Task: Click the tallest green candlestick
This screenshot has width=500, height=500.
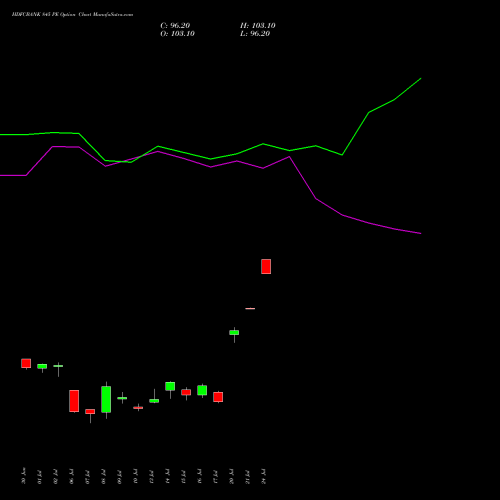Action: [x=106, y=399]
